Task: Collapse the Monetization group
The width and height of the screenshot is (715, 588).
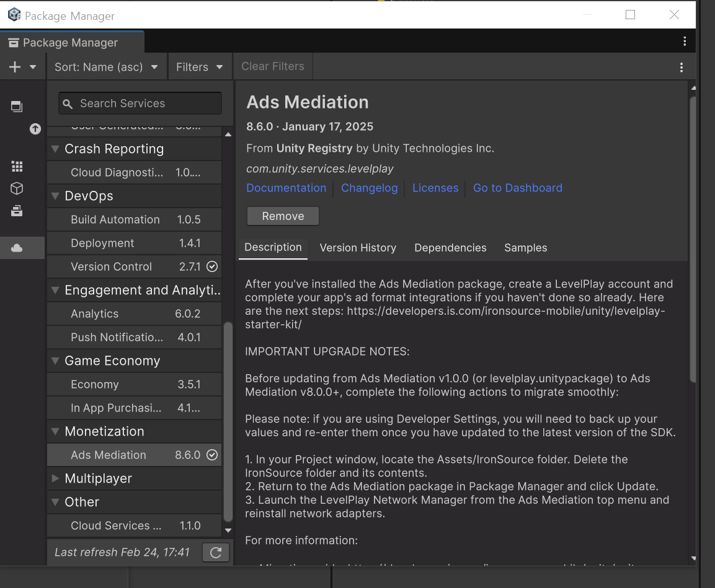Action: click(55, 431)
